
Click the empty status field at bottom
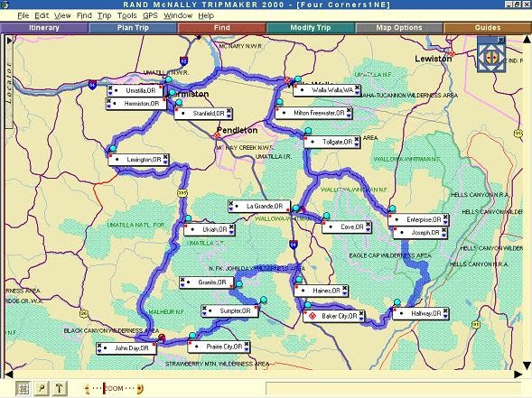393,388
